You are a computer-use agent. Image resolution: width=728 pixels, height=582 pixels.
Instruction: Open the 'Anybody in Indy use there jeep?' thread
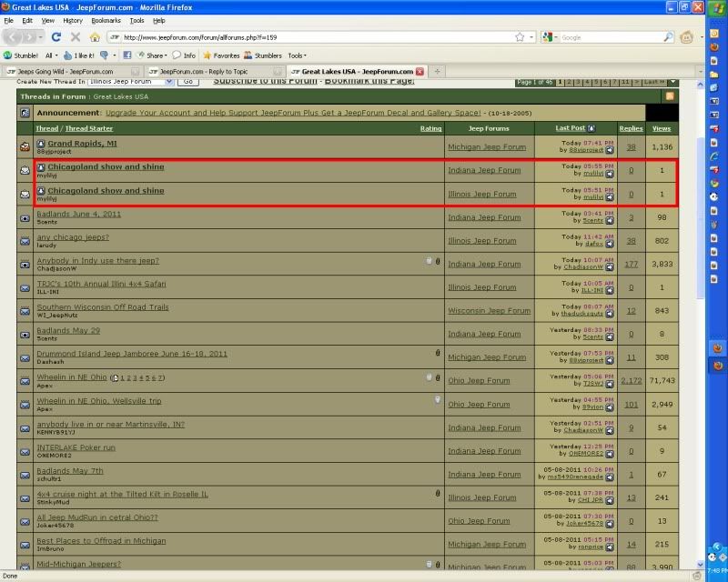point(98,260)
